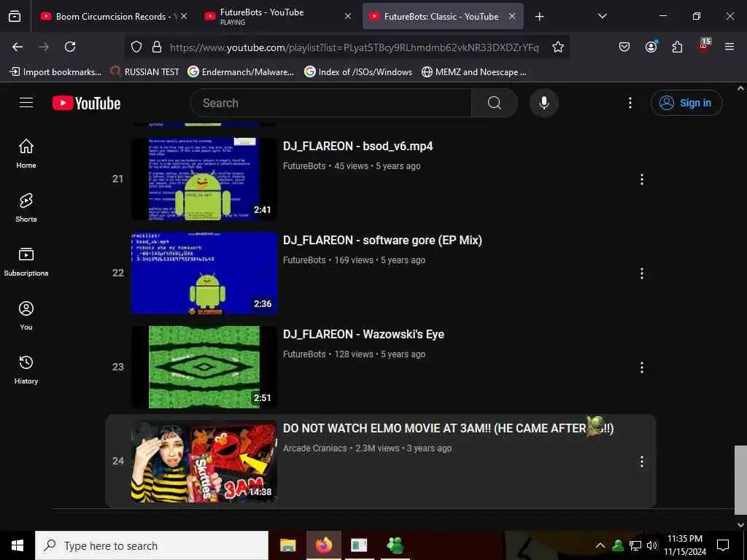Open DJ_FLAREON - bsod_v6.mp4 video title
The image size is (747, 560).
pos(357,146)
